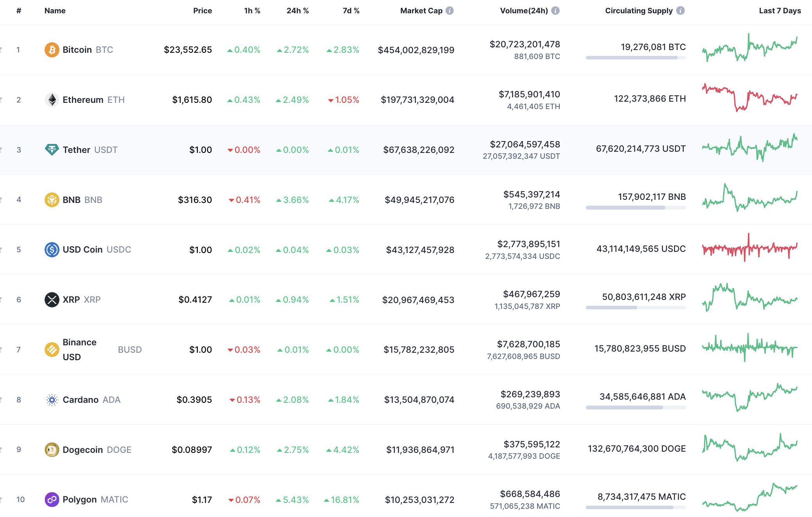Image resolution: width=812 pixels, height=517 pixels.
Task: Click the Binance USD coin logo
Action: tap(51, 349)
